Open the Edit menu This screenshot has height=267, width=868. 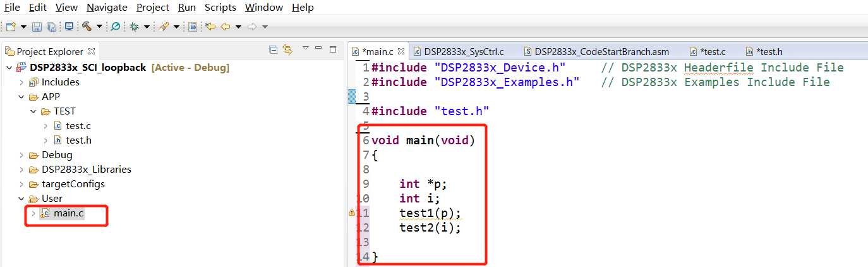point(38,8)
